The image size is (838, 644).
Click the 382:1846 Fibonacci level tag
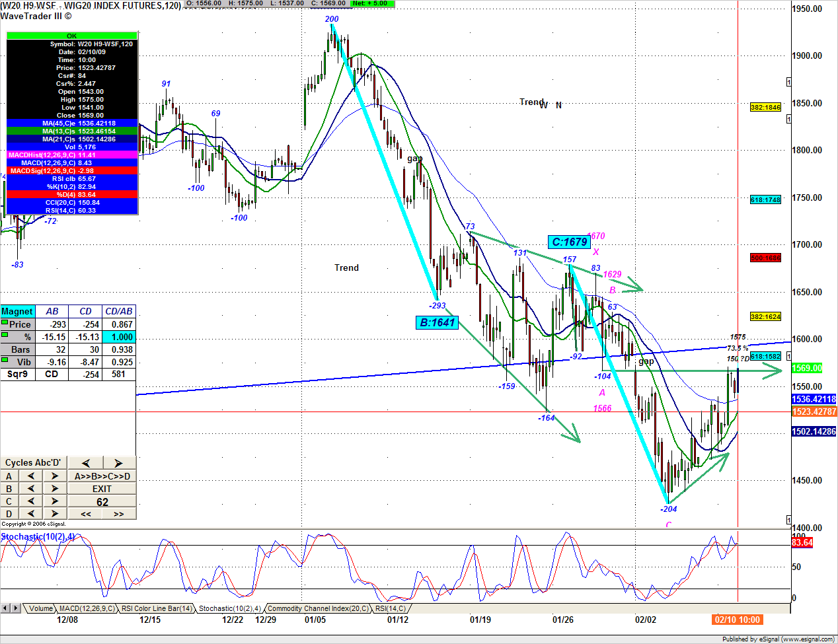tap(765, 107)
